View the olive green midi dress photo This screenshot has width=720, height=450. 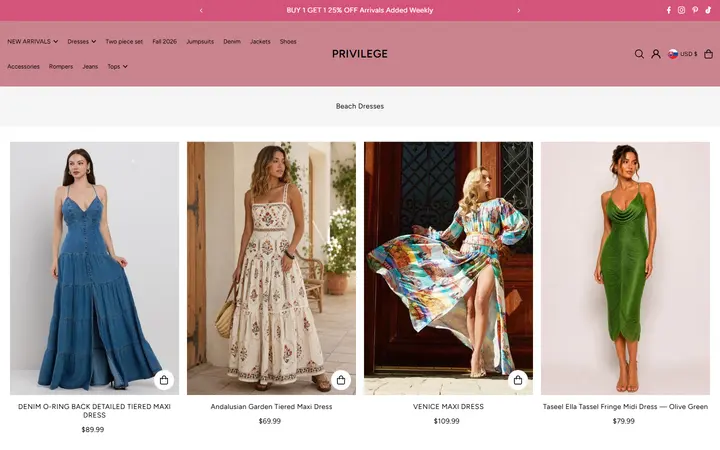pos(625,268)
